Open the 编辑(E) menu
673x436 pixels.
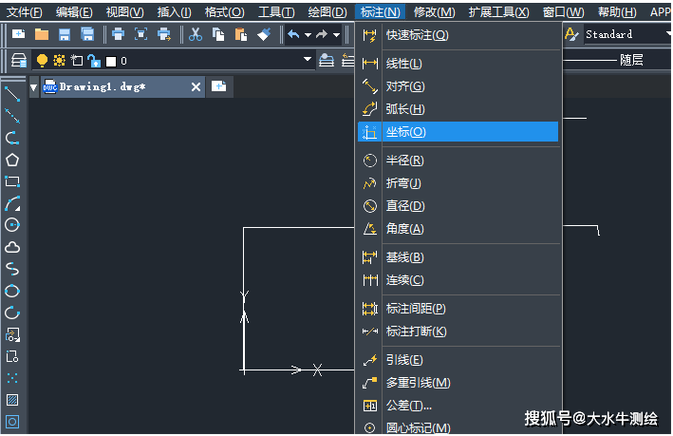pos(74,12)
